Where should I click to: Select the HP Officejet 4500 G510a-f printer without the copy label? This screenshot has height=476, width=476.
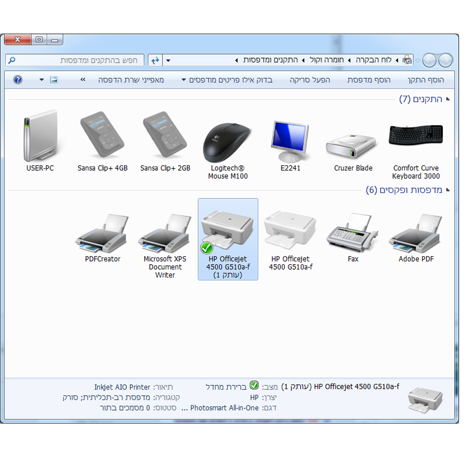coord(290,241)
